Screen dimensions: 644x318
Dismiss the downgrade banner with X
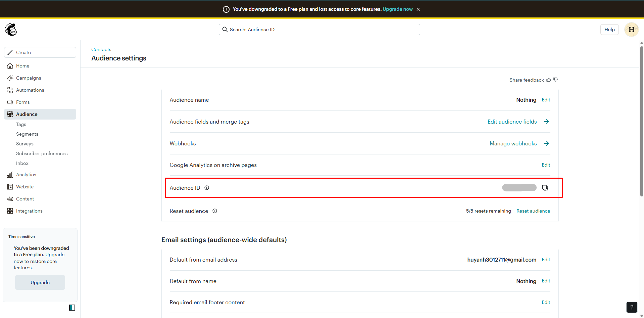(418, 9)
